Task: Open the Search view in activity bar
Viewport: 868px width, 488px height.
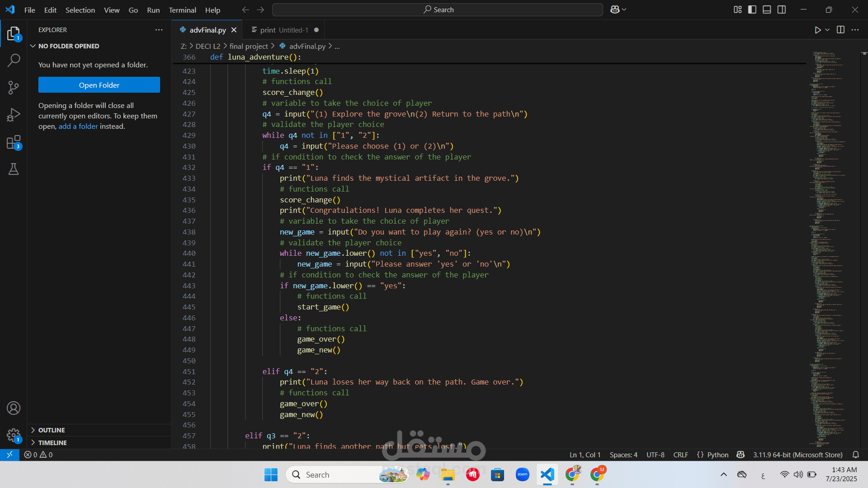Action: click(x=14, y=60)
